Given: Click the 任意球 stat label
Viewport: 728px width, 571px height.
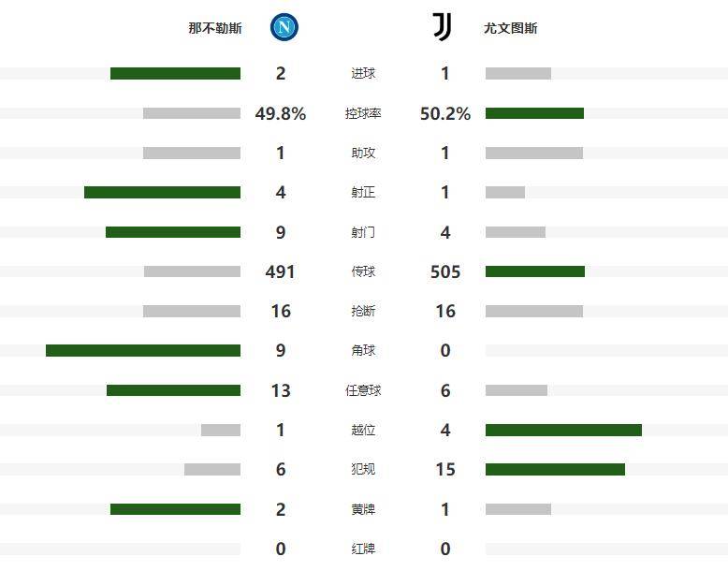Looking at the screenshot, I should point(363,391).
